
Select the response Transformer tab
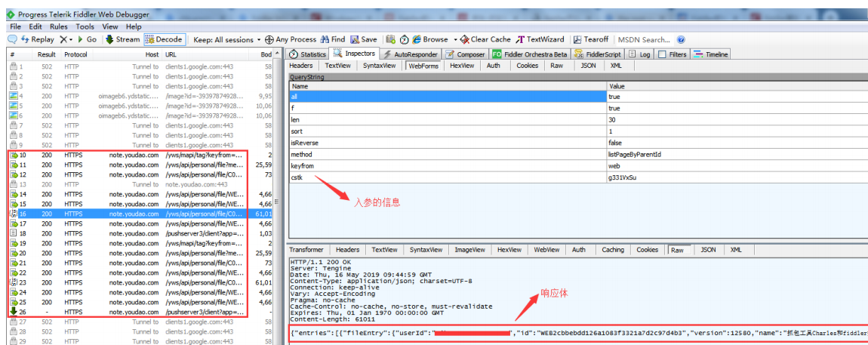(x=306, y=250)
